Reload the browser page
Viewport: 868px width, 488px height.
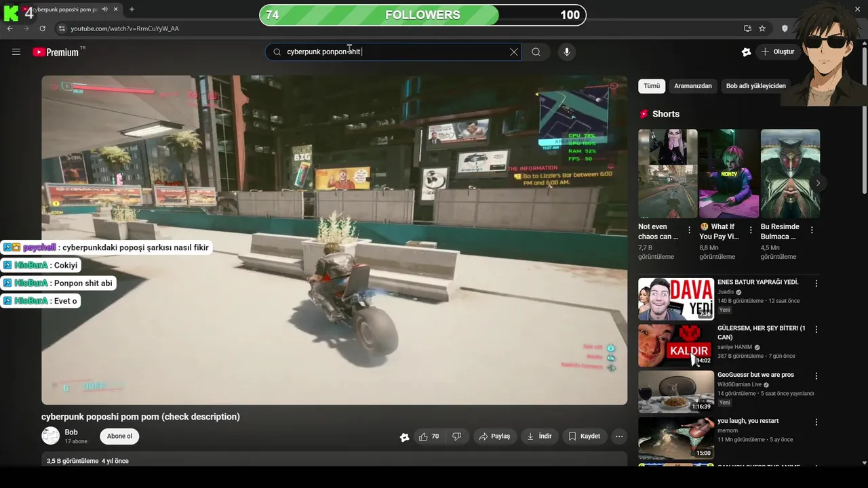tap(42, 28)
